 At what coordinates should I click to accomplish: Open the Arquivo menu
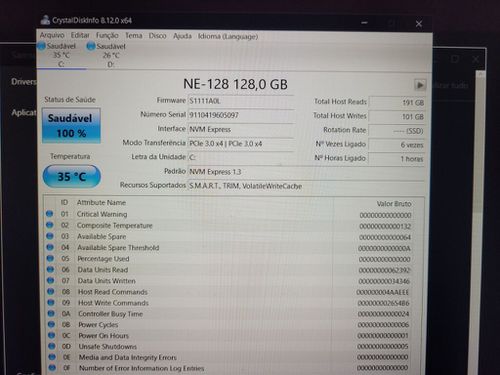tap(52, 35)
